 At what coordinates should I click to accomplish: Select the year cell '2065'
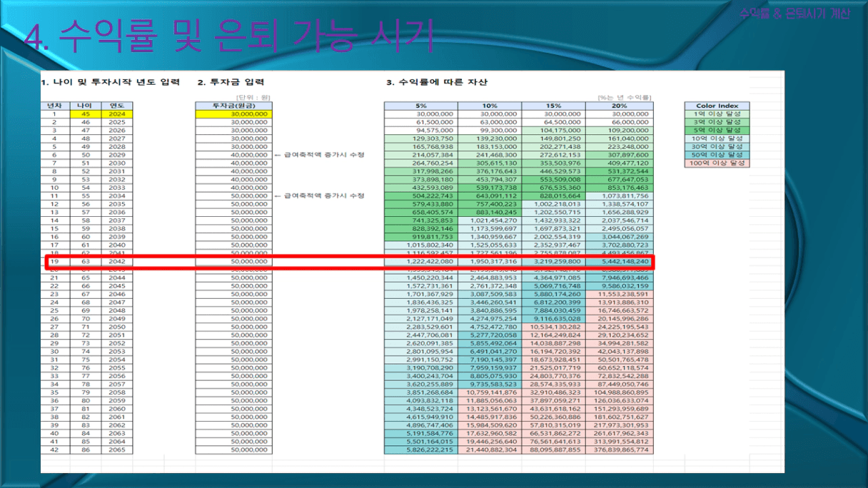(117, 450)
